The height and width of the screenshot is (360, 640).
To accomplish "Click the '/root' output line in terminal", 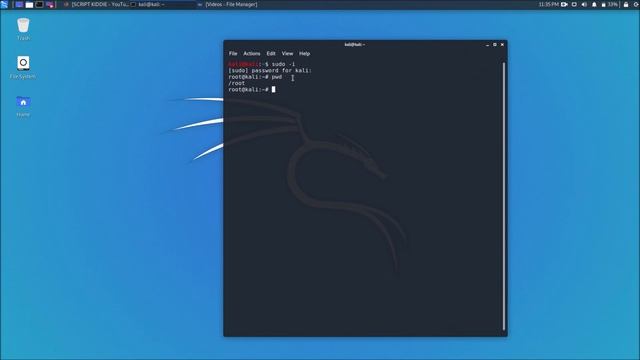I will tap(237, 83).
